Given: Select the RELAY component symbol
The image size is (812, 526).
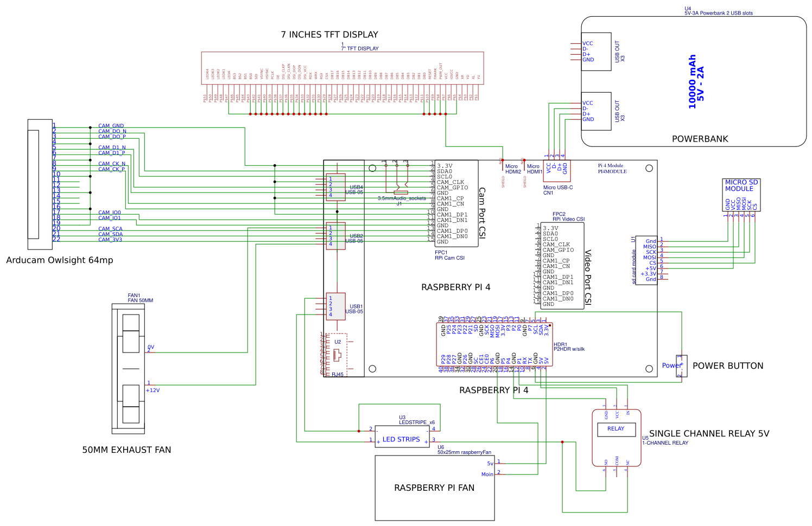Looking at the screenshot, I should tap(616, 429).
